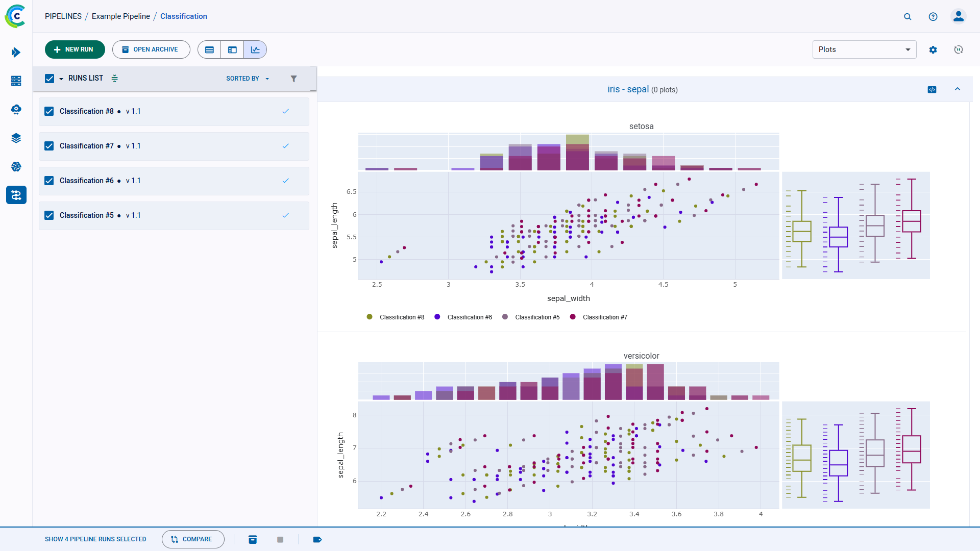This screenshot has height=551, width=980.
Task: Open the Workers & Queues cloud icon in sidebar
Action: click(16, 109)
